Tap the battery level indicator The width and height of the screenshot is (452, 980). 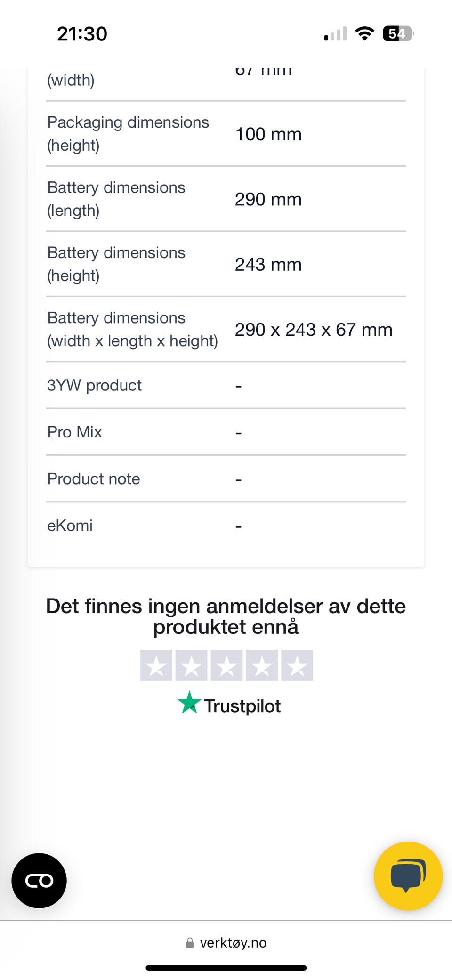pos(398,33)
